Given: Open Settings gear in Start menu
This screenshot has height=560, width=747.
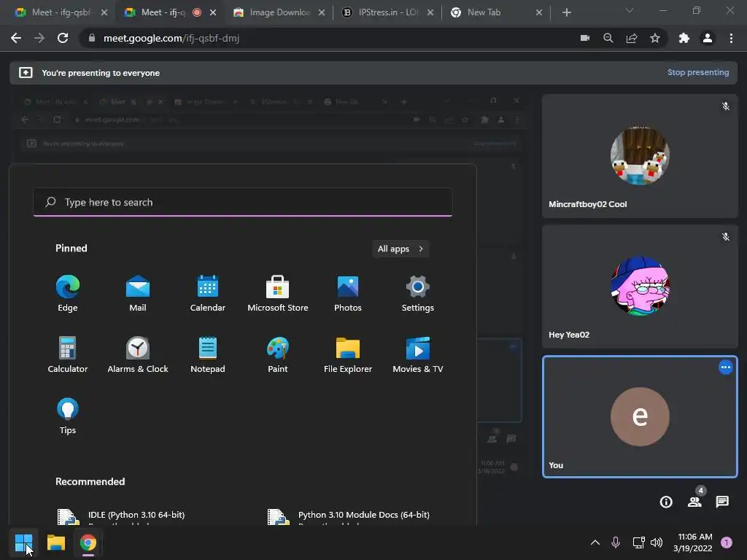Looking at the screenshot, I should [418, 293].
